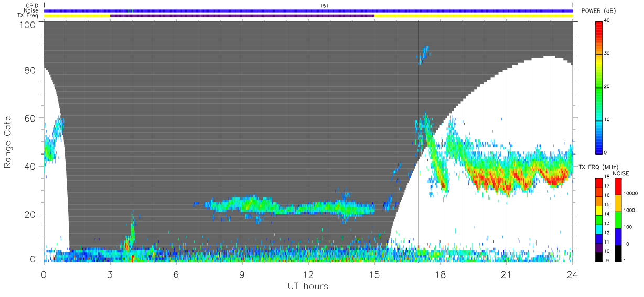This screenshot has width=644, height=297.
Task: Click the Noise row label
Action: point(31,10)
